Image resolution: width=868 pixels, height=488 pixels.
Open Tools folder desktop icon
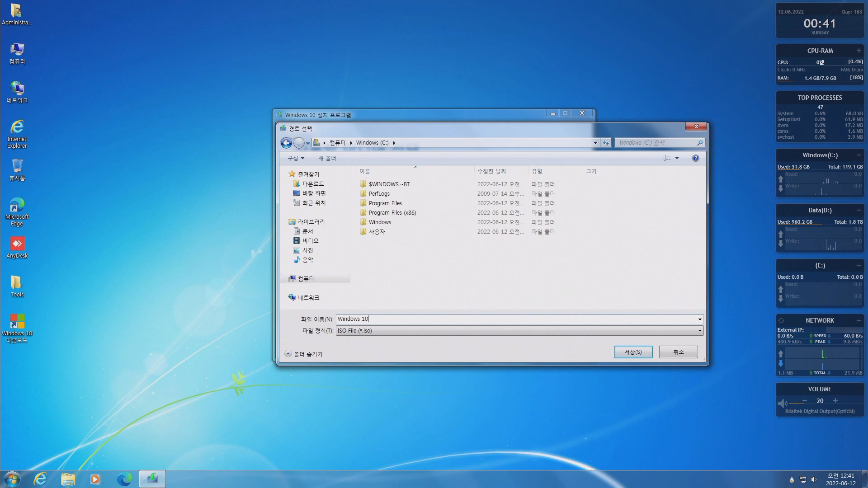pyautogui.click(x=17, y=286)
